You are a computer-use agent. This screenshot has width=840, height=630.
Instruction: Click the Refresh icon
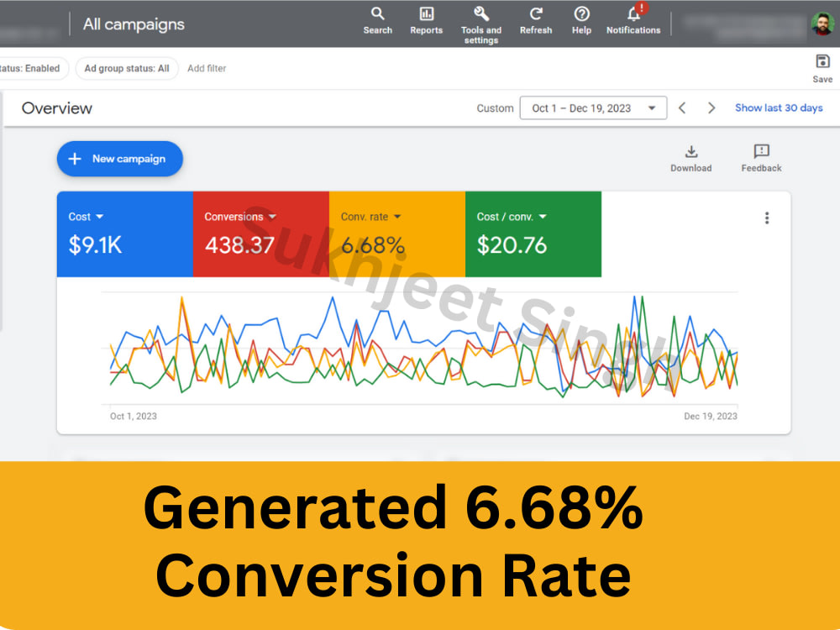536,22
